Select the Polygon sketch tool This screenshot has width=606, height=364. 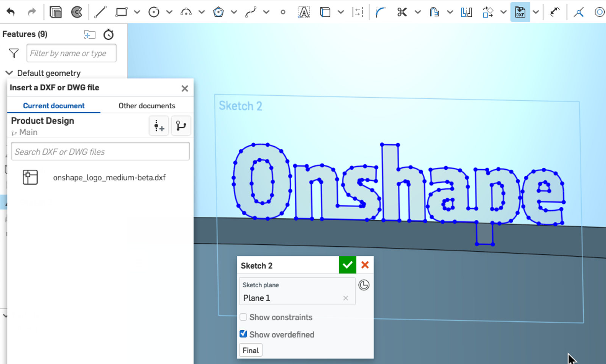pos(219,12)
